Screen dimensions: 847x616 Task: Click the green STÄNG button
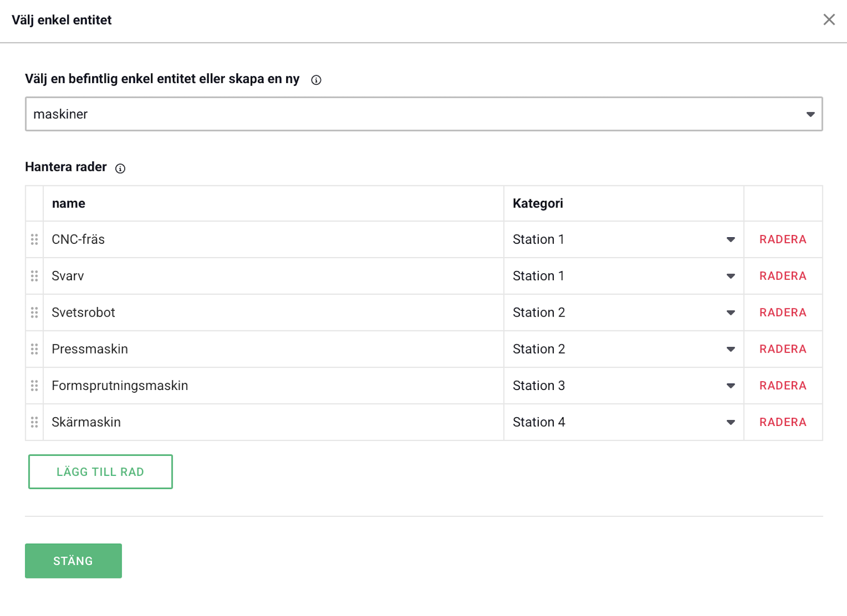[73, 561]
